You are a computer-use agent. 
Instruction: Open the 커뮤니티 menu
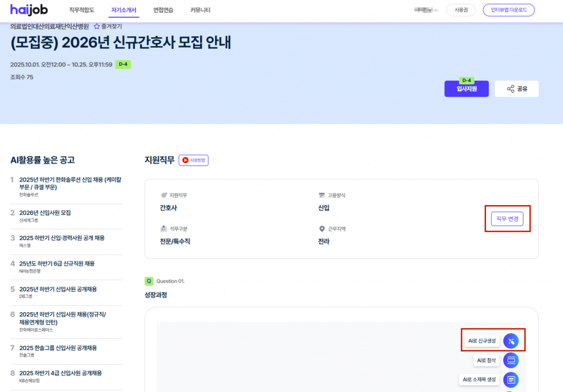pyautogui.click(x=200, y=10)
